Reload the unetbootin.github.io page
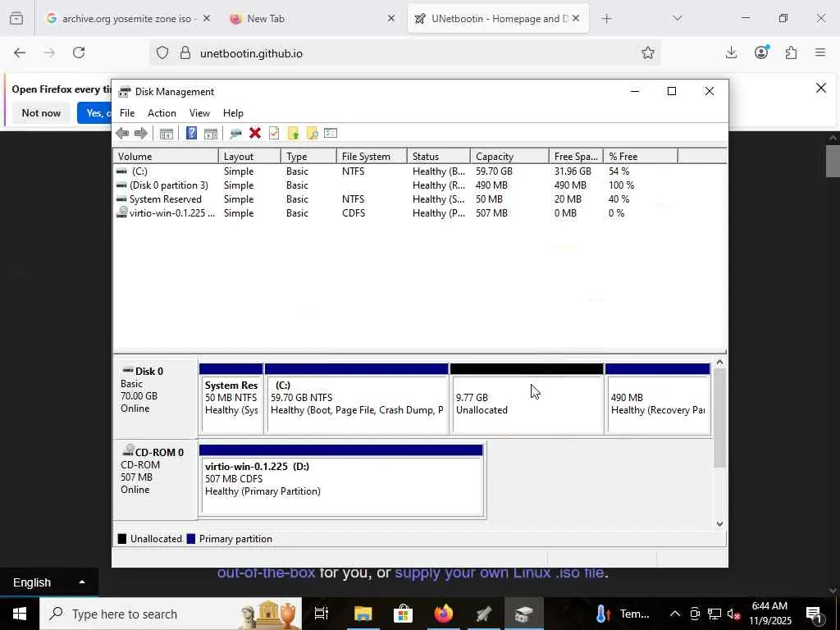840x630 pixels. tap(79, 52)
